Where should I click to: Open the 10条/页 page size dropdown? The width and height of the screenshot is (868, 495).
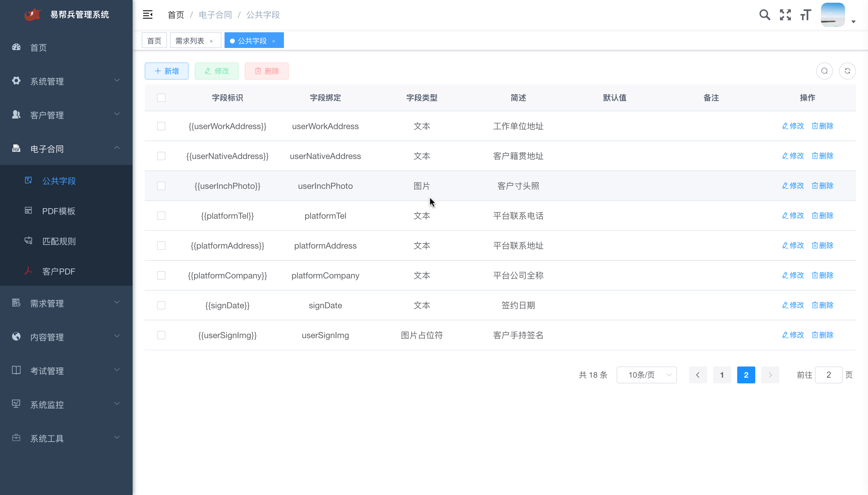click(x=646, y=375)
